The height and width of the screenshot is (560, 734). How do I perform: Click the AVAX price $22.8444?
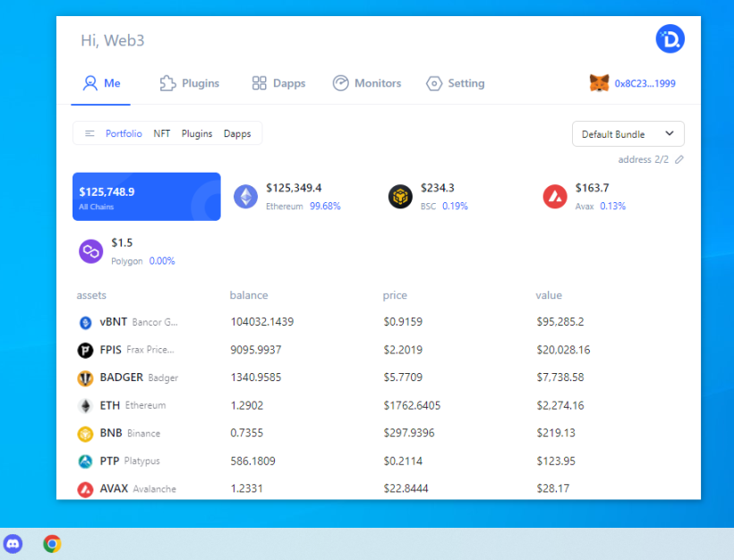point(405,488)
